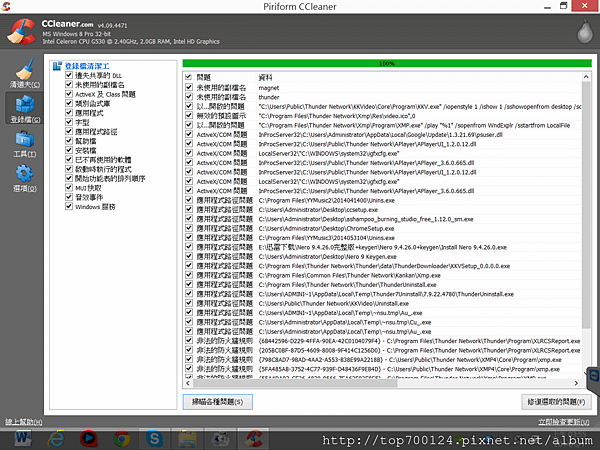Uncheck the result row with data magnet

point(189,87)
